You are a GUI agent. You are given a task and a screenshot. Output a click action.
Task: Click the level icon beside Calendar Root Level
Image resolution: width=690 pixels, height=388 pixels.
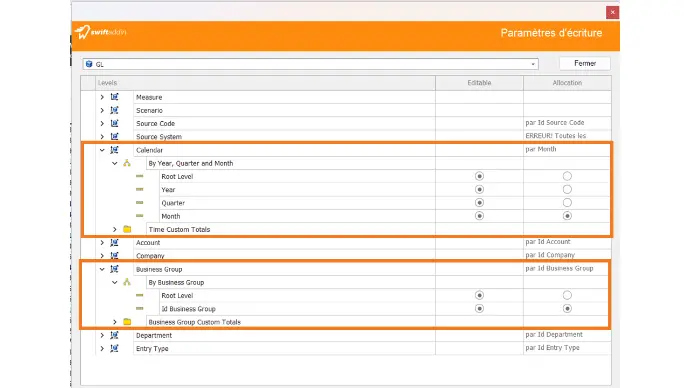139,176
